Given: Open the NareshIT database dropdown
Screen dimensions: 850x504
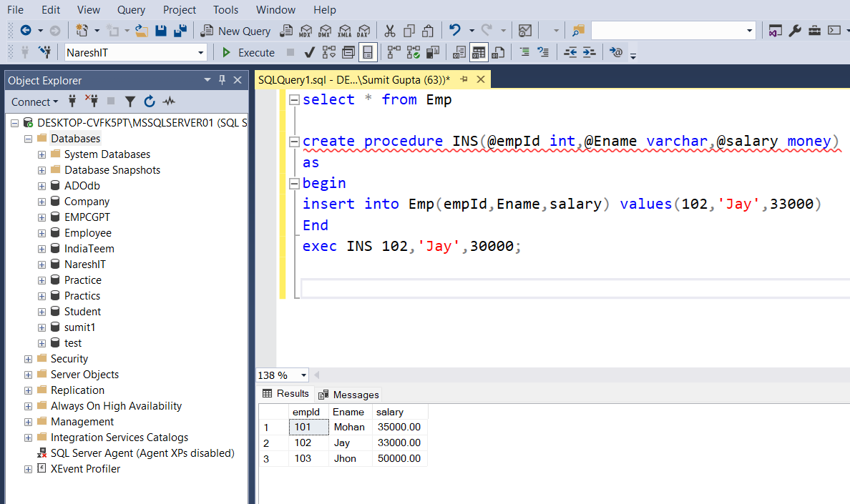Looking at the screenshot, I should (200, 52).
